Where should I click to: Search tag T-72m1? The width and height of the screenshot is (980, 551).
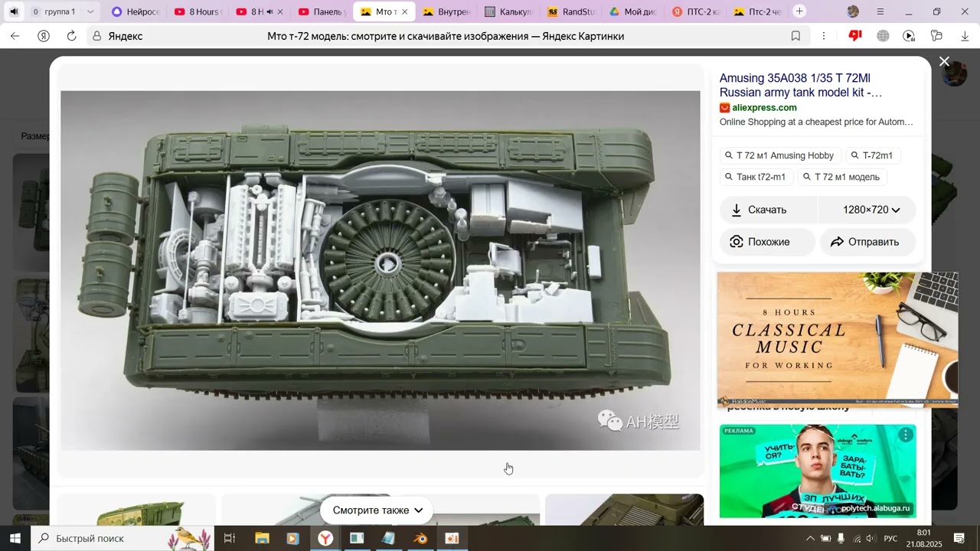pos(874,155)
